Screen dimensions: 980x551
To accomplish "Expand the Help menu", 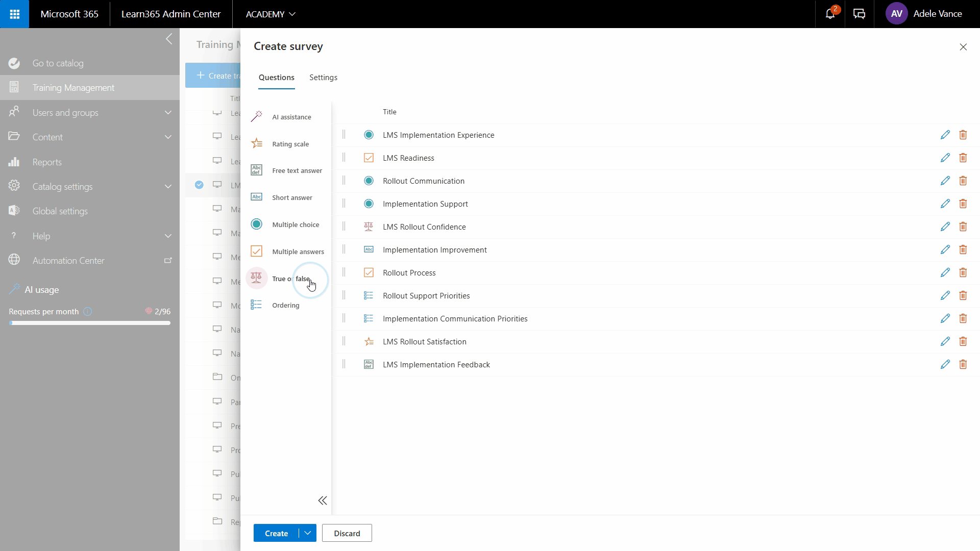I will (168, 236).
